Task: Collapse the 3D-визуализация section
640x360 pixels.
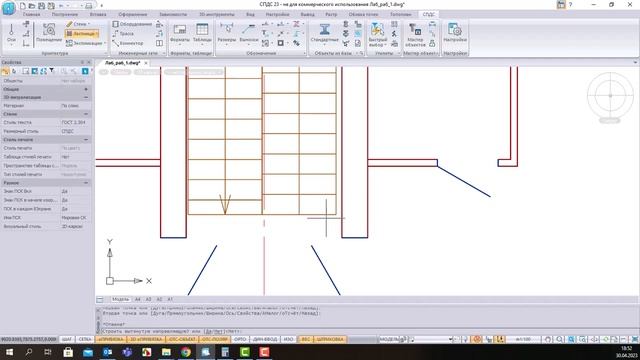Action: coord(86,97)
